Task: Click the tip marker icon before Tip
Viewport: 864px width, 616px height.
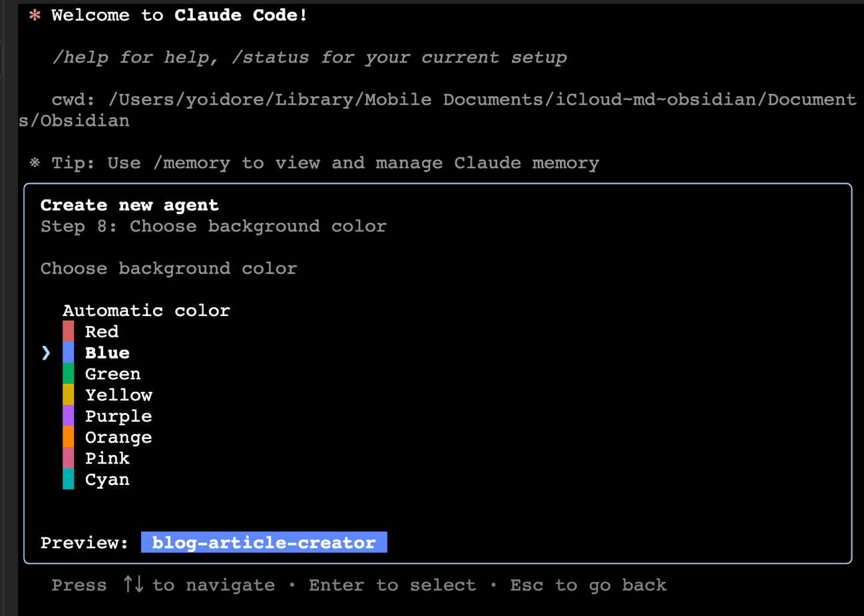Action: click(35, 163)
